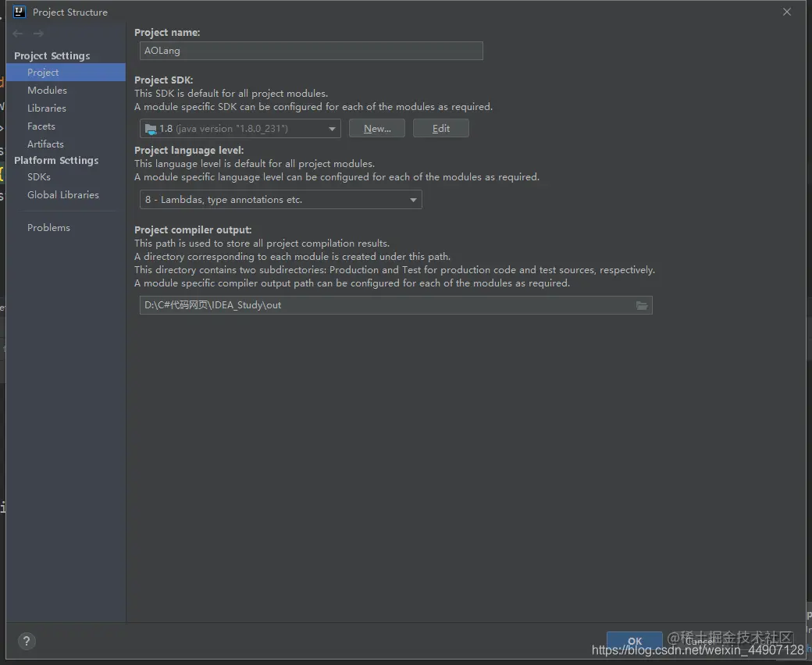Focus the compiler output path field
The image size is (812, 665).
(386, 305)
